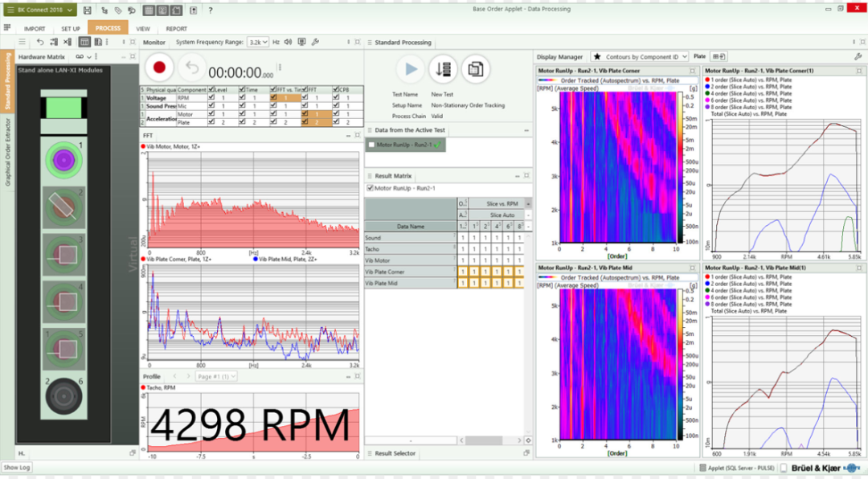Toggle Level checkbox in the Voltage RPM row
This screenshot has height=479, width=868.
211,97
